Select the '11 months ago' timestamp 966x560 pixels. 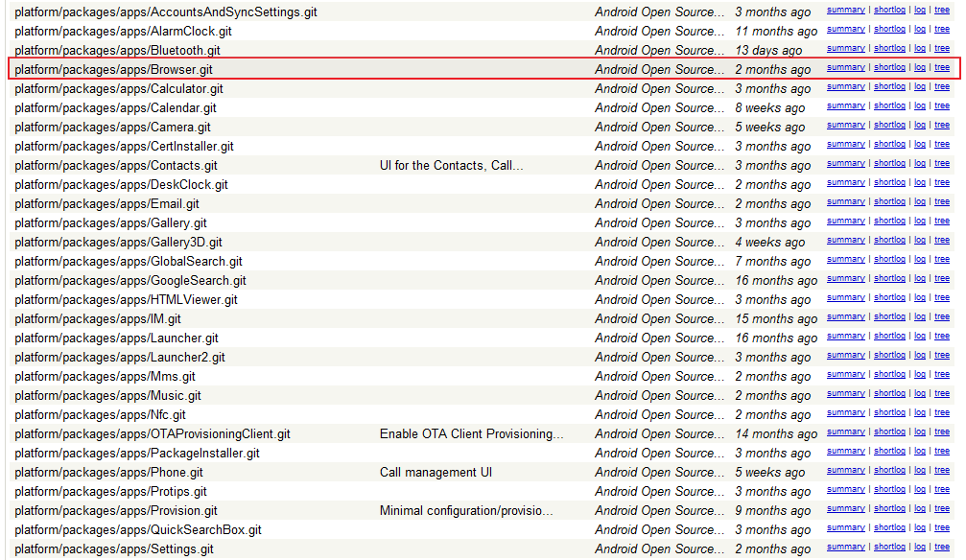click(x=776, y=32)
